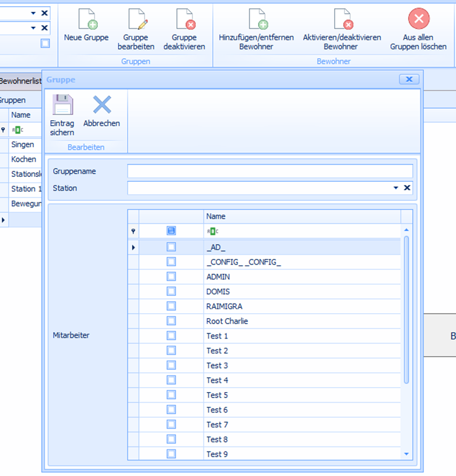Cancel editing with Abbrechen icon
The image size is (456, 476).
[x=102, y=106]
